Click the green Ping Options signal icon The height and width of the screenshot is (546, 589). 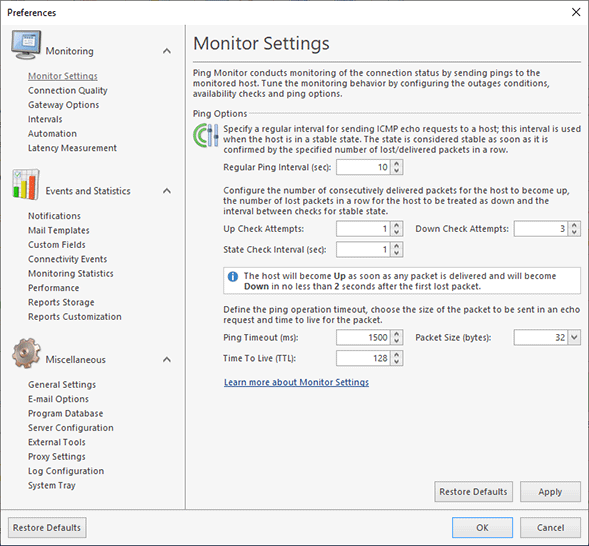205,135
